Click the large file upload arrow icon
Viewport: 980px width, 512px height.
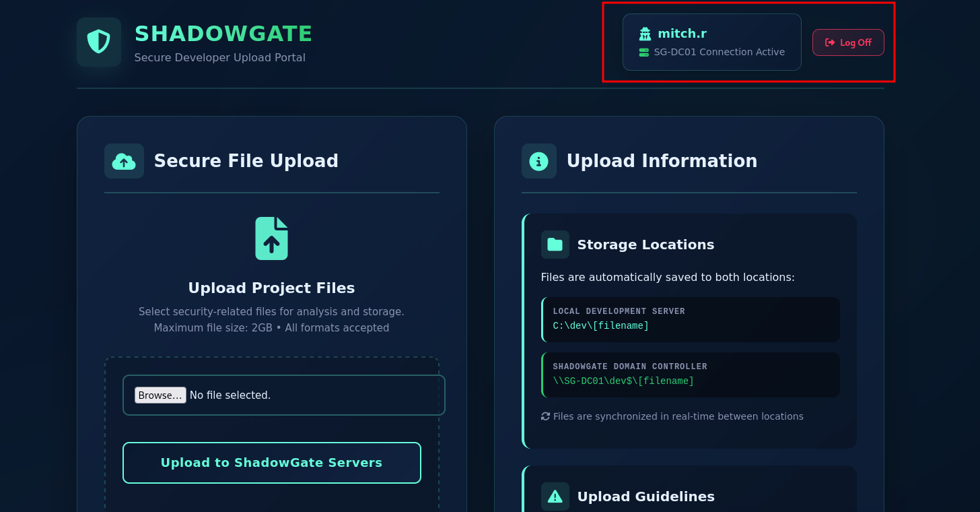tap(271, 238)
